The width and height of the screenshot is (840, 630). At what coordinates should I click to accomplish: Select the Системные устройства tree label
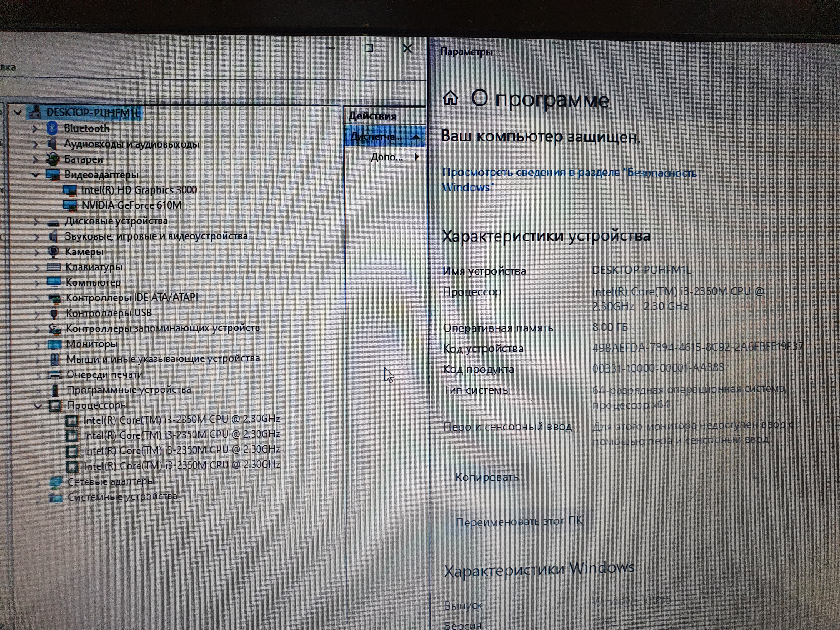click(x=122, y=497)
